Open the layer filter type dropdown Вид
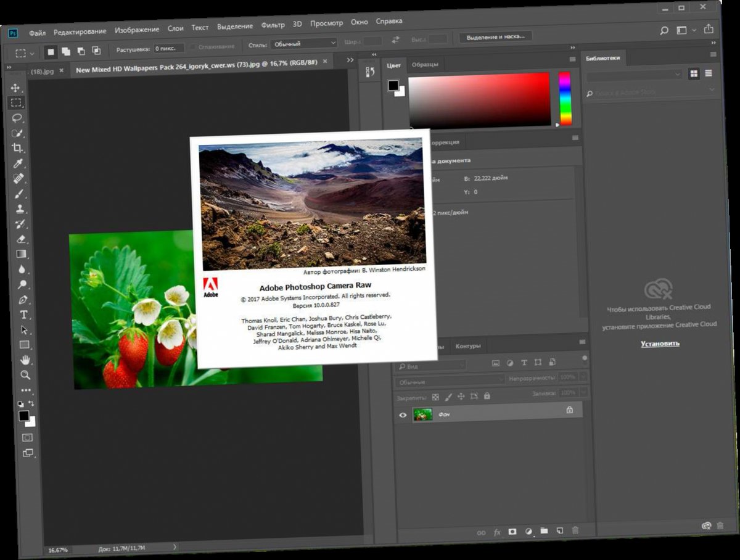740x560 pixels. (431, 366)
